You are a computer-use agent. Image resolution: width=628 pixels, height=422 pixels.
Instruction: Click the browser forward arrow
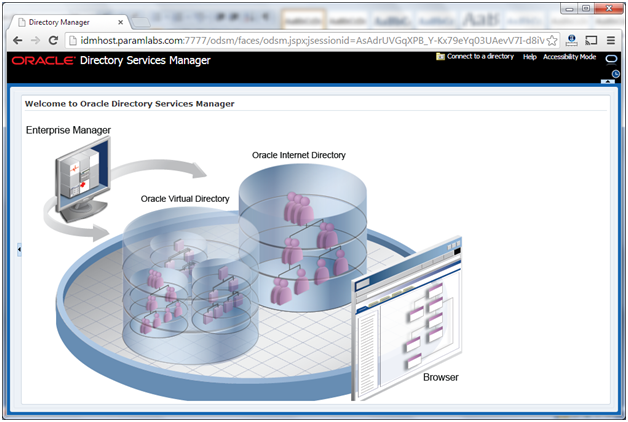coord(35,40)
